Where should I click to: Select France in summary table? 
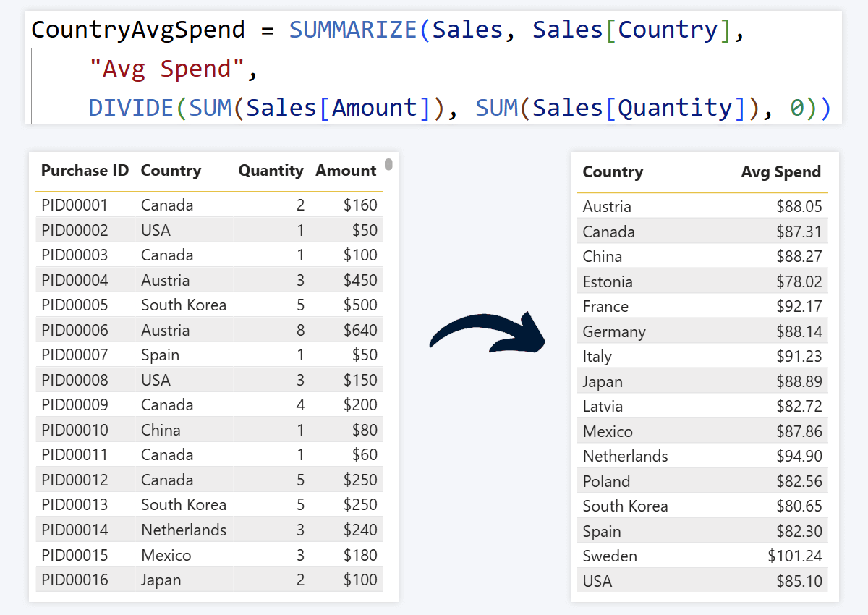click(605, 307)
